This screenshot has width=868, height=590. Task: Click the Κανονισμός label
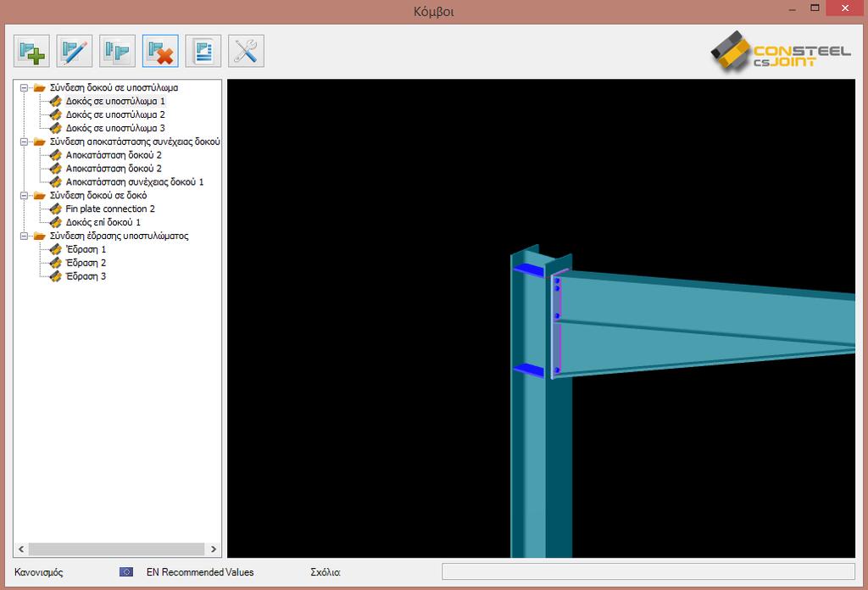pyautogui.click(x=39, y=572)
